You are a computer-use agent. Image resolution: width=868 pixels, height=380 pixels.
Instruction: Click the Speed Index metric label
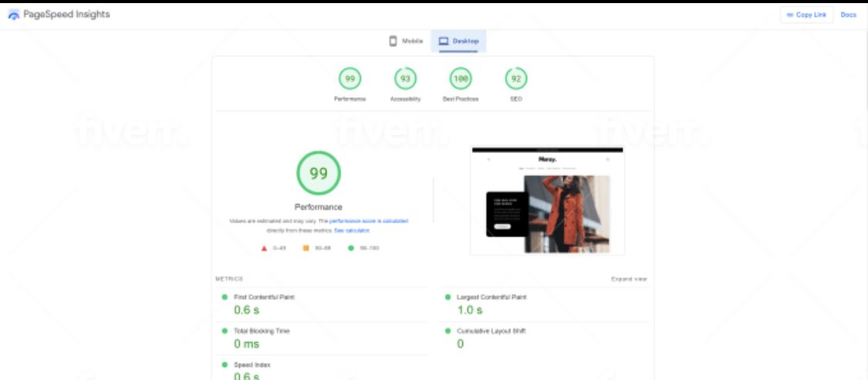coord(252,365)
